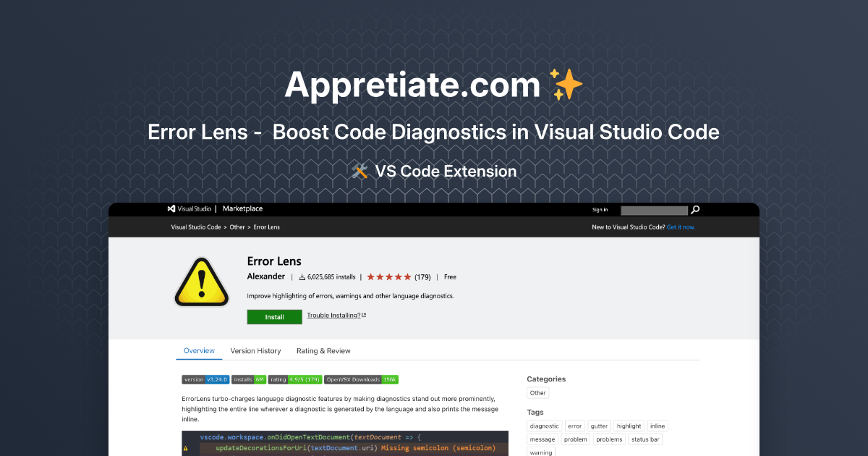
Task: Click the installs 6M badge
Action: 250,379
